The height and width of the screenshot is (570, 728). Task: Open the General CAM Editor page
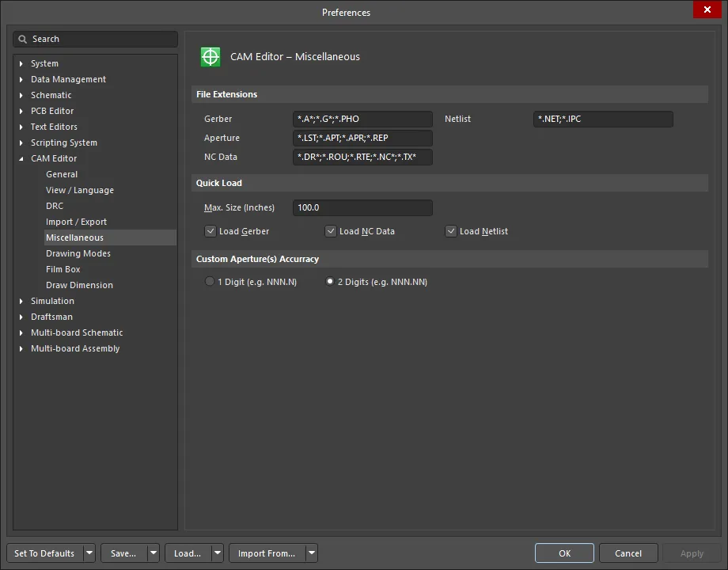point(62,174)
